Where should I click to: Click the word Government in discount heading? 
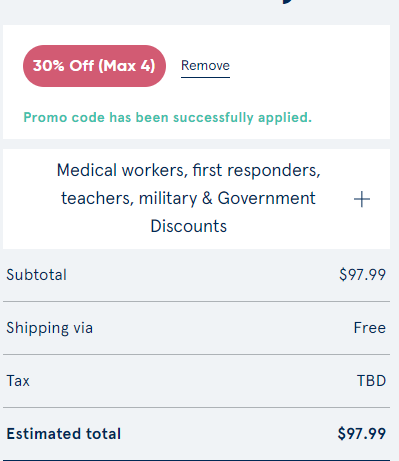point(266,198)
